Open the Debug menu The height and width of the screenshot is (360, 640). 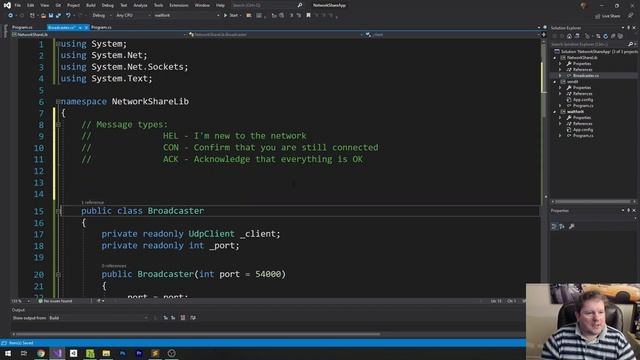[x=108, y=5]
